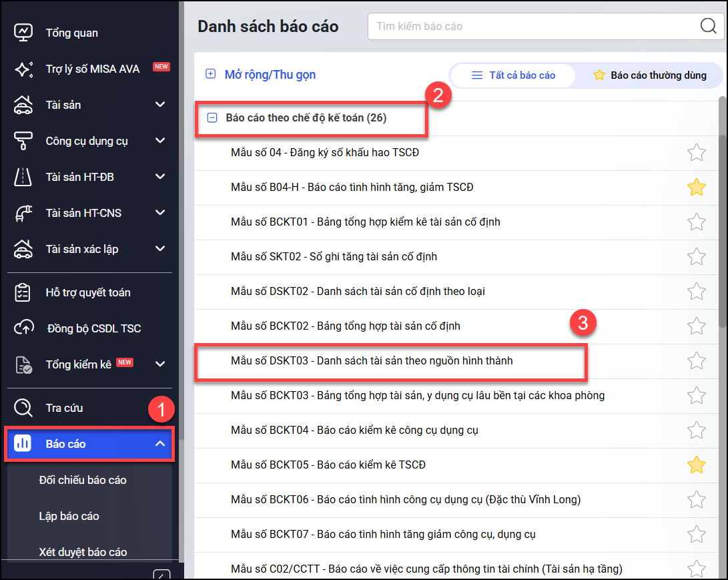Image resolution: width=728 pixels, height=580 pixels.
Task: Switch to Báo cáo thường dùng tab
Action: pyautogui.click(x=649, y=75)
